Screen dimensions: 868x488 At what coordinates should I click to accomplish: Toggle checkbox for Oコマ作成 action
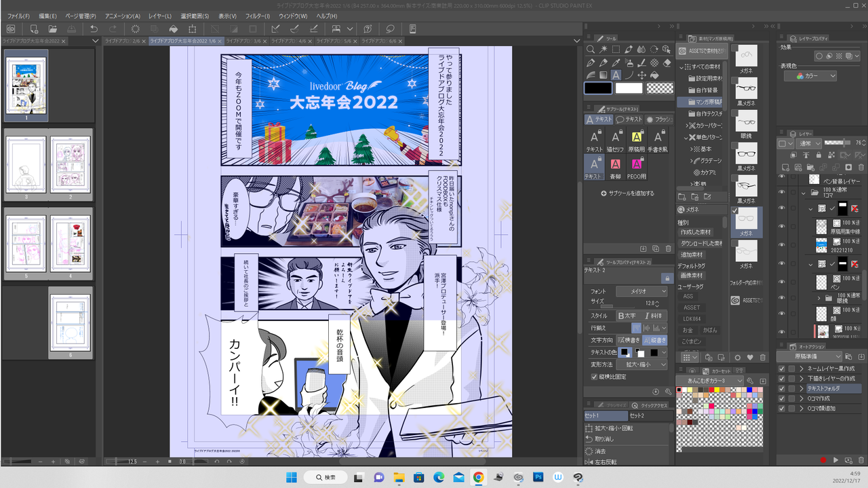782,399
